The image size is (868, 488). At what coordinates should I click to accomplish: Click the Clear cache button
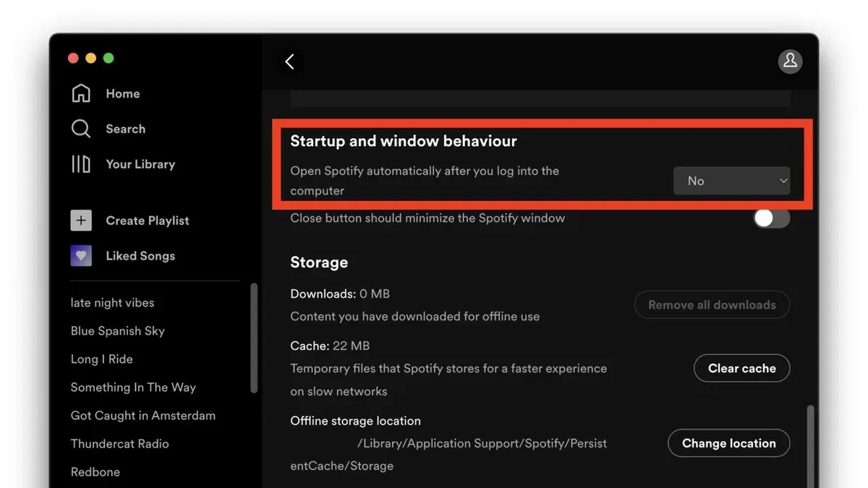pyautogui.click(x=741, y=368)
